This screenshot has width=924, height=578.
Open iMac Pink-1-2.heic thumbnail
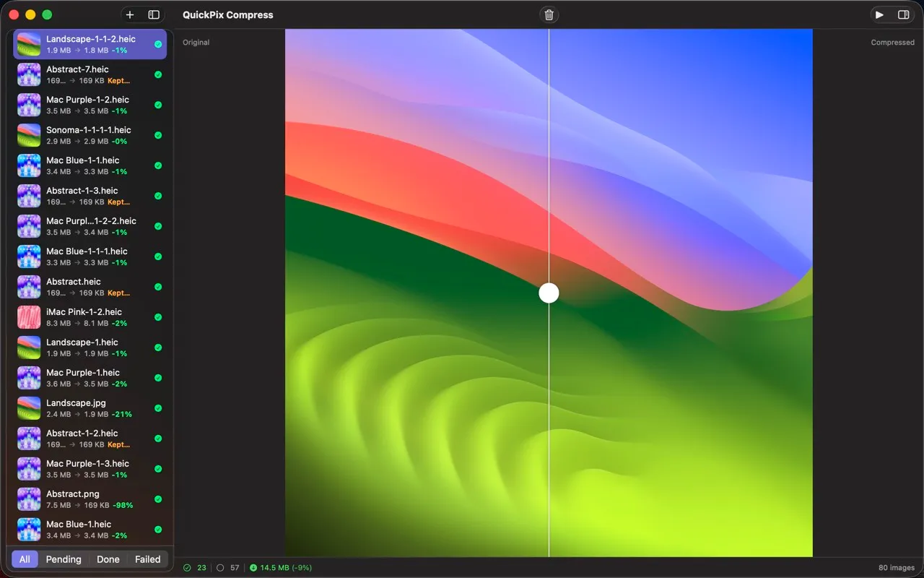[x=29, y=317]
